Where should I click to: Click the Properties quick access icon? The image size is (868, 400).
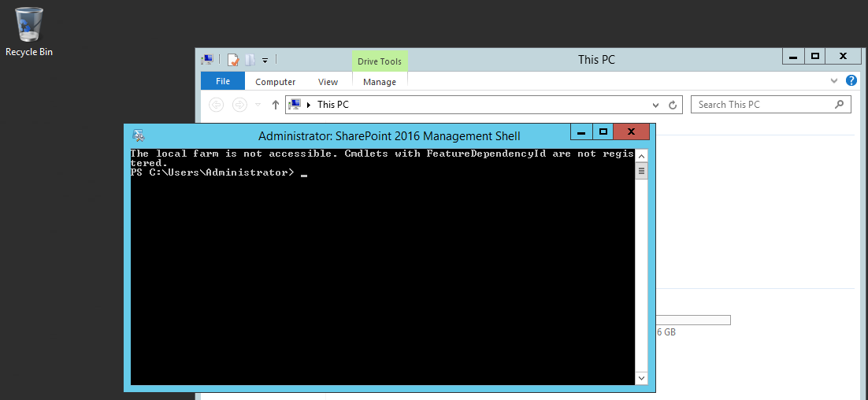[234, 60]
